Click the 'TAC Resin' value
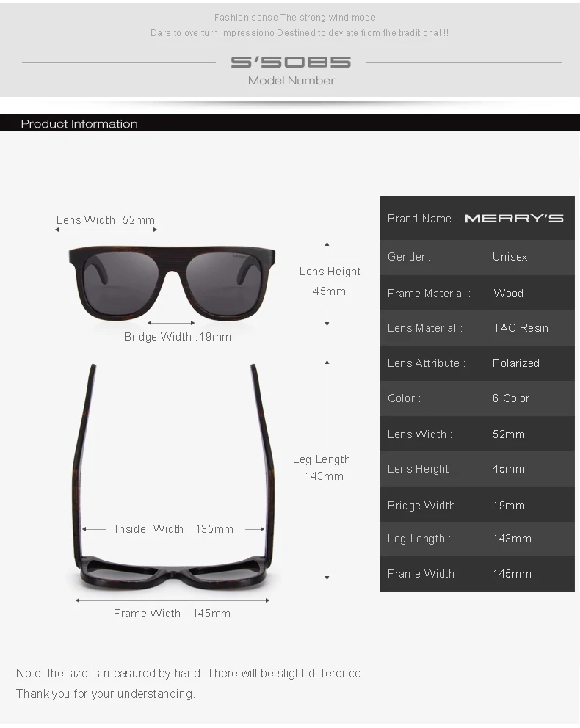Viewport: 580px width, 728px height. (x=521, y=328)
